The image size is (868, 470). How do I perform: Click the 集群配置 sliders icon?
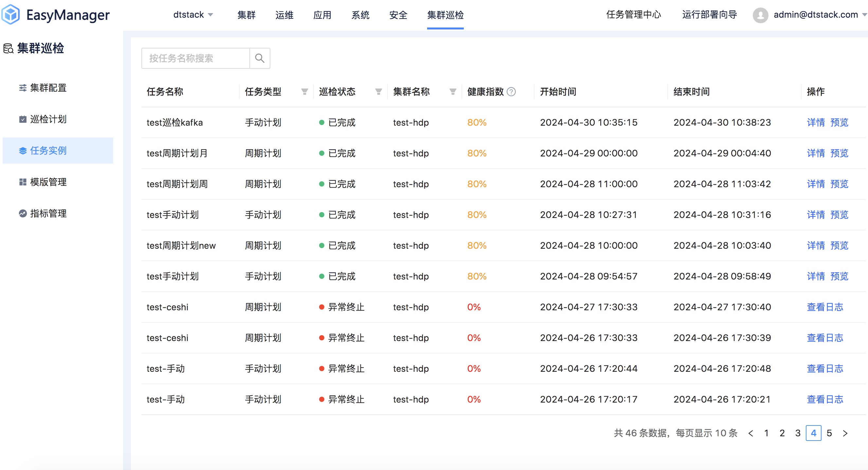coord(23,88)
